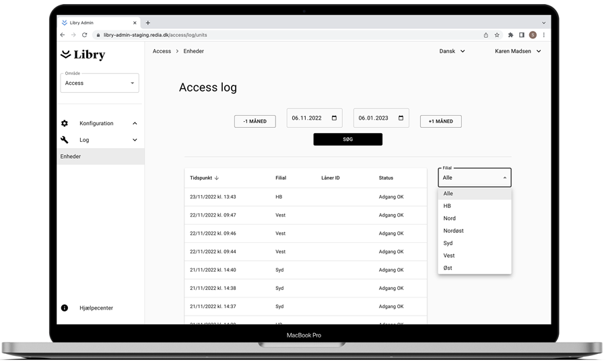Image resolution: width=606 pixels, height=364 pixels.
Task: Click the Access breadcrumb link
Action: (x=162, y=51)
